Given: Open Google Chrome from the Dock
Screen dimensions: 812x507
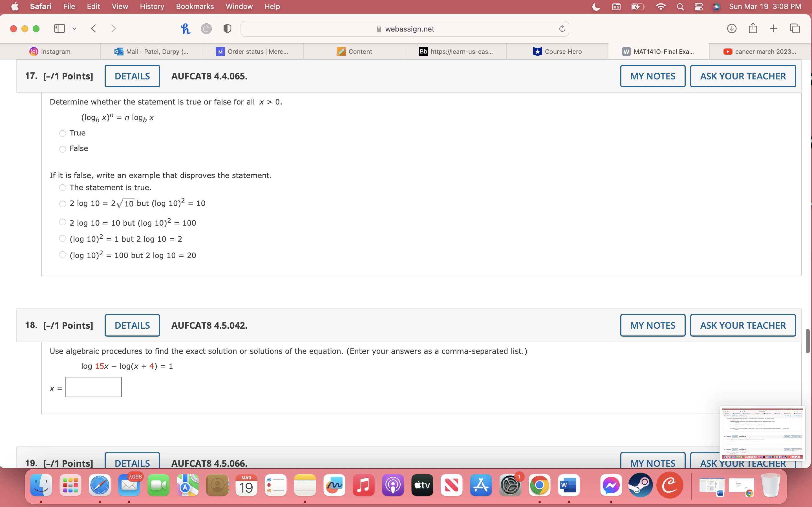Looking at the screenshot, I should point(540,485).
